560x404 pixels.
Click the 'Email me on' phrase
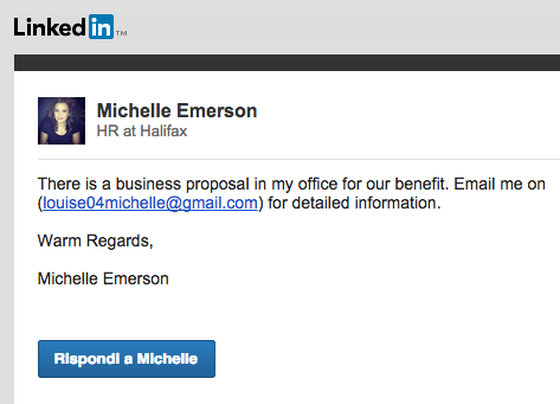click(x=500, y=184)
